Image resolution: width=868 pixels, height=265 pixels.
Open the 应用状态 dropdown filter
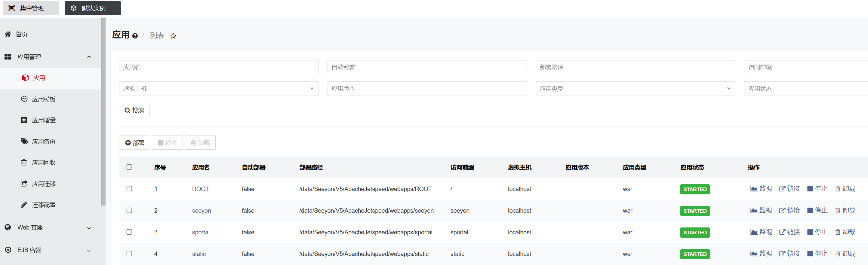click(806, 89)
